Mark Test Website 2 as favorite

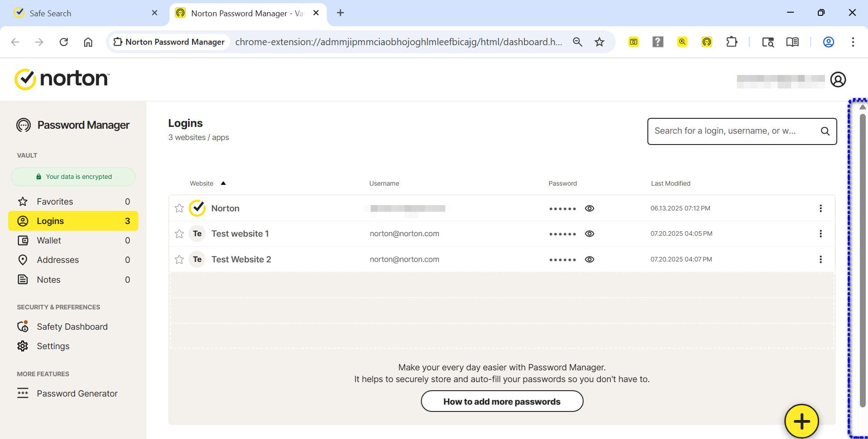[179, 259]
